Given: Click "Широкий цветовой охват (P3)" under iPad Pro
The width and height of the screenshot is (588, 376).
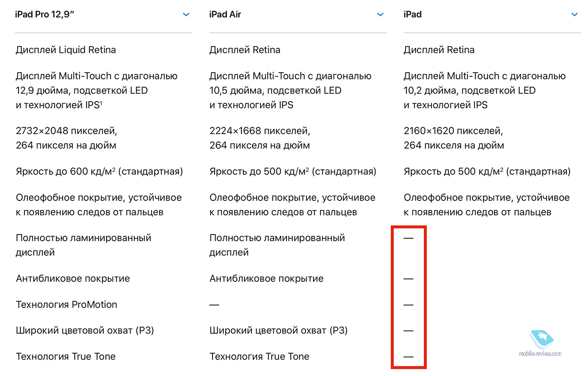Looking at the screenshot, I should coord(85,331).
